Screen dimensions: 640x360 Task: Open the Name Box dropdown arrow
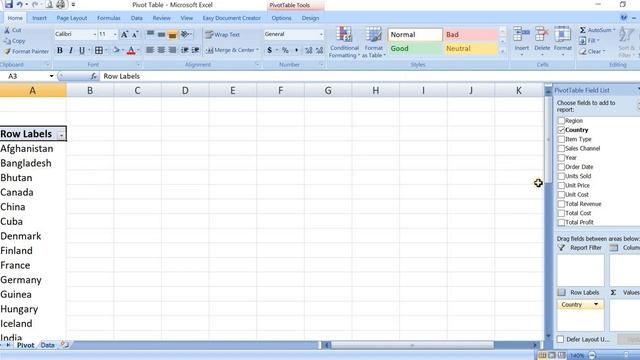(51, 76)
